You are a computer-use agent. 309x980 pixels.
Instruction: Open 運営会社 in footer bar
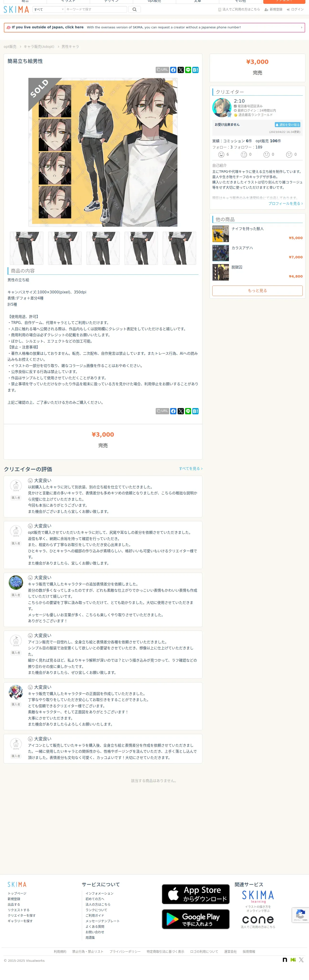pyautogui.click(x=231, y=951)
